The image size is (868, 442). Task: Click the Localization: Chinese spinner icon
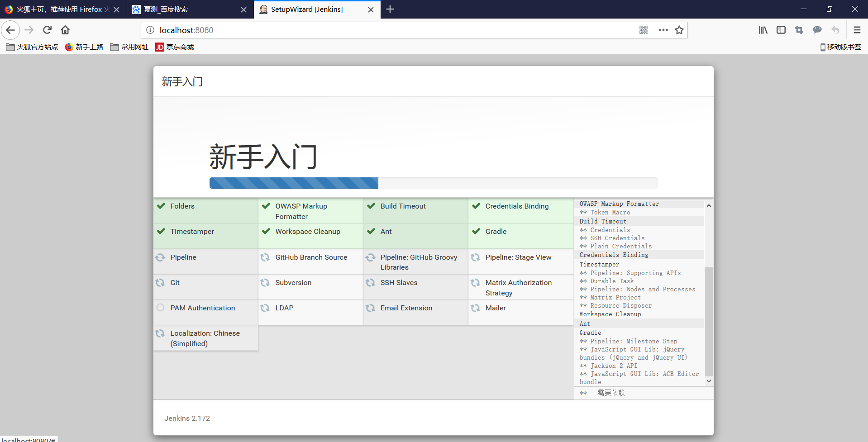pos(160,333)
